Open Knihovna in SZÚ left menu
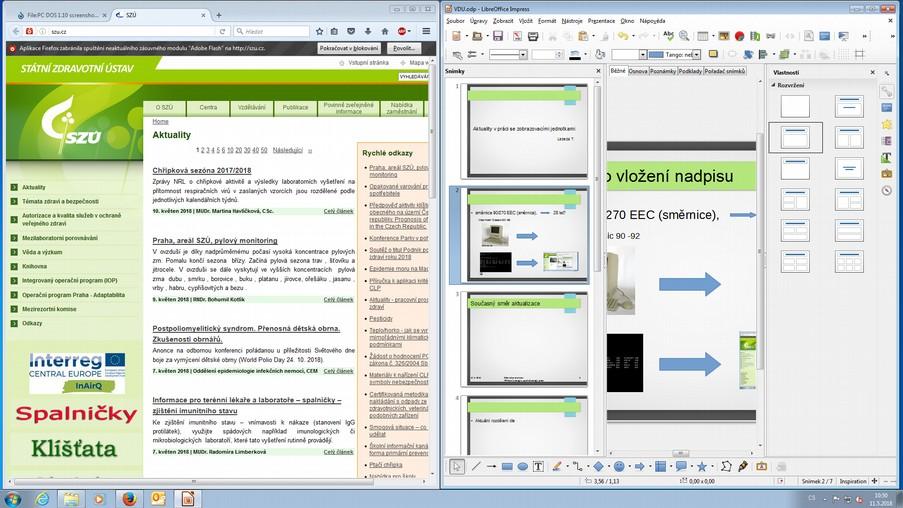This screenshot has height=508, width=903. click(x=35, y=266)
